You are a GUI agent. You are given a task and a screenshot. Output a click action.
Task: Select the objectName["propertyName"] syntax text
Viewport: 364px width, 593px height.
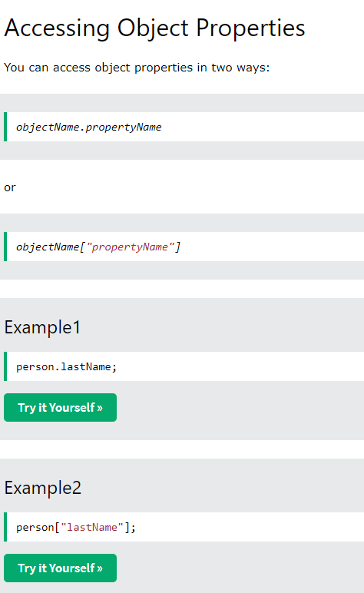pos(98,247)
